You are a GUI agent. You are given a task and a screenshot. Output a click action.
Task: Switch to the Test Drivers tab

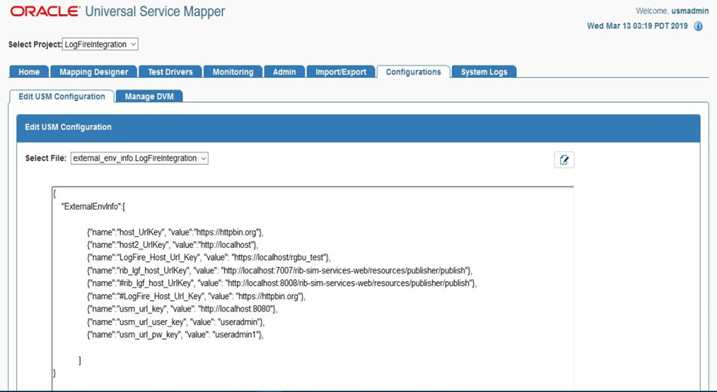[x=170, y=72]
